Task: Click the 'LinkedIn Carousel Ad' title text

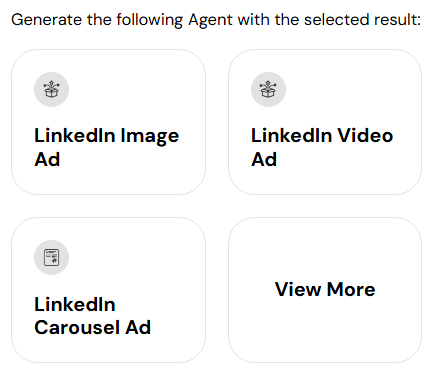Action: point(93,316)
